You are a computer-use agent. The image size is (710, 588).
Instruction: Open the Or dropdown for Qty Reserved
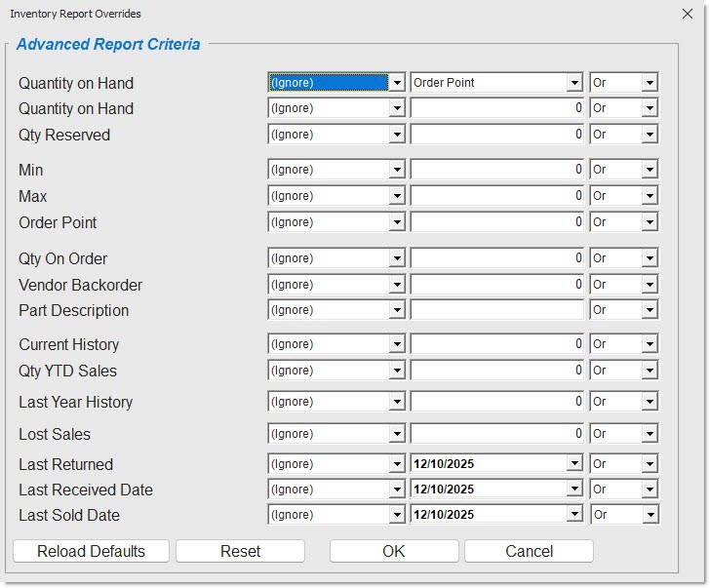[x=650, y=135]
